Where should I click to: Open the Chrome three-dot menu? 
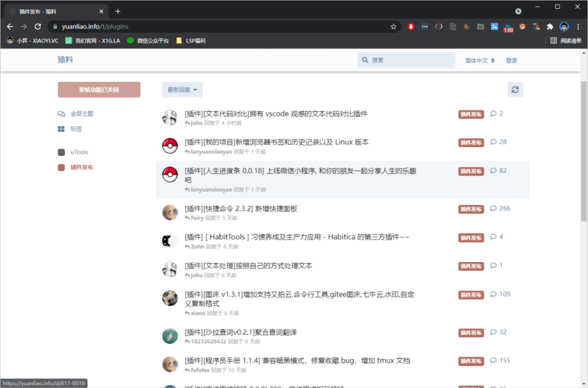578,27
